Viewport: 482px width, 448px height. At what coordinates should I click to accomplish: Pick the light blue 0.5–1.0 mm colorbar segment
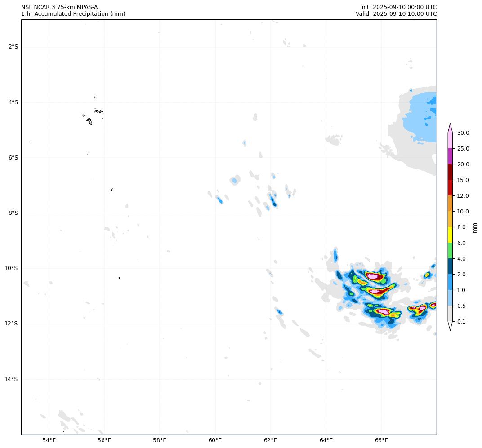(450, 298)
